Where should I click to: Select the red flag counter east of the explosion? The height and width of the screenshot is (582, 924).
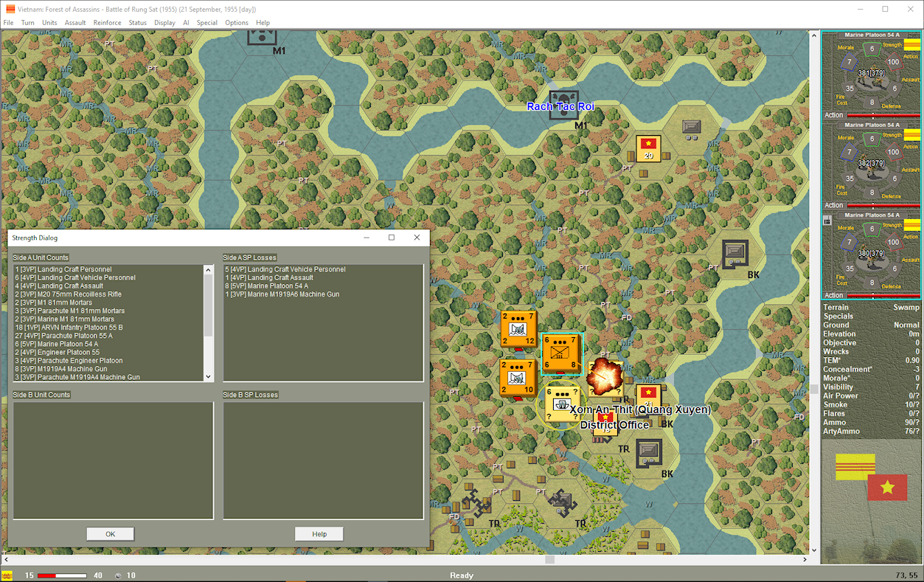pos(648,396)
